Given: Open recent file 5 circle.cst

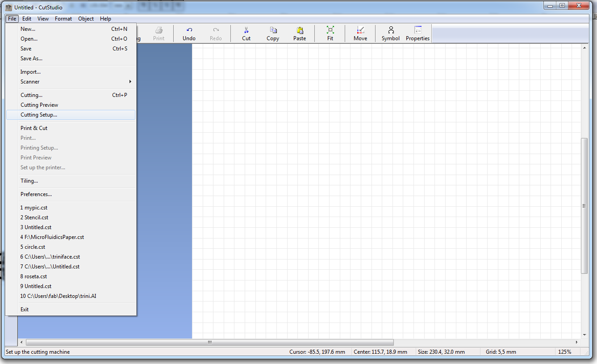Looking at the screenshot, I should pyautogui.click(x=71, y=247).
